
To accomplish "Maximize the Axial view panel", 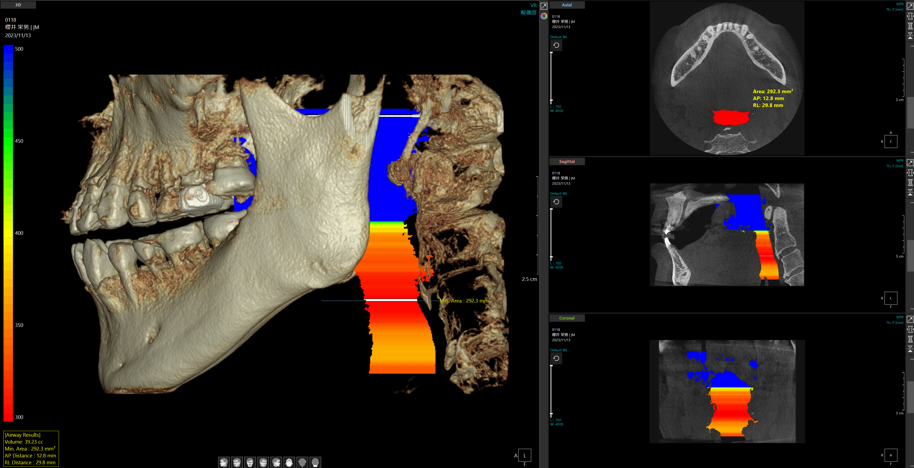I will (909, 5).
